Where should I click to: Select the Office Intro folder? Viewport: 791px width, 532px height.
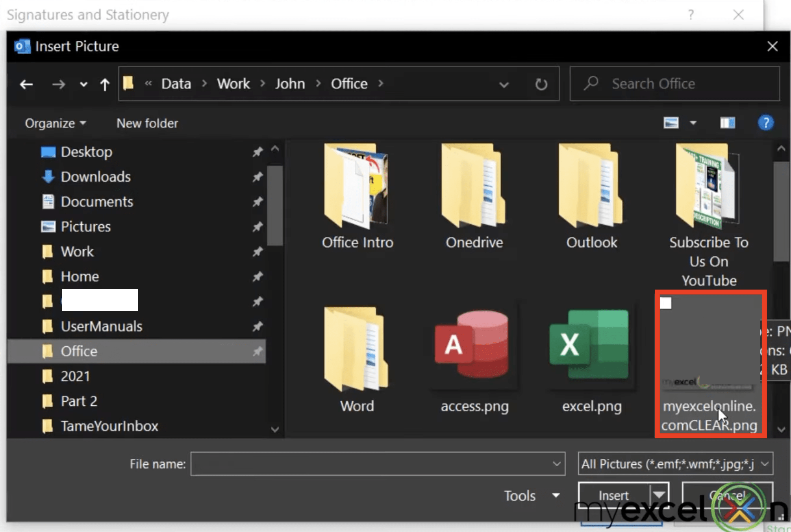click(358, 197)
